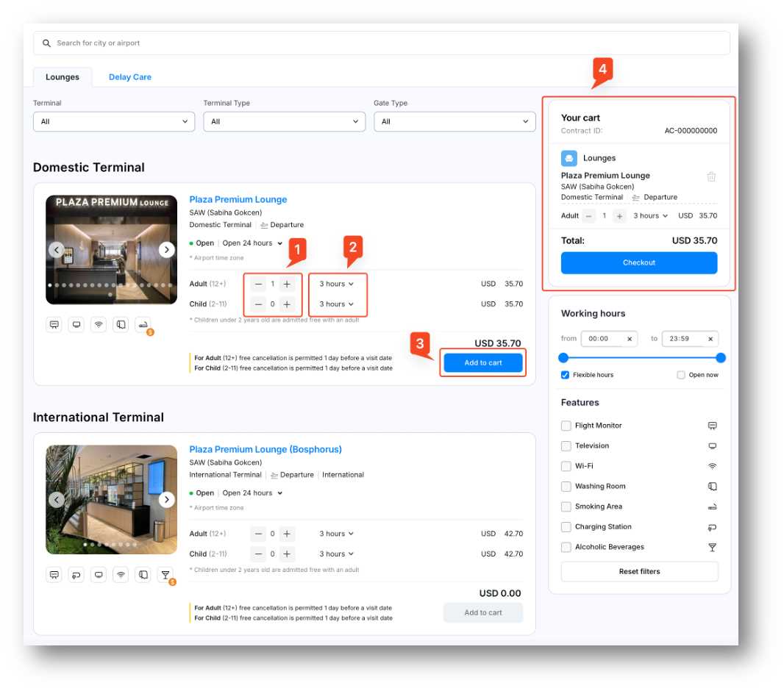The width and height of the screenshot is (784, 691).
Task: Clear the 'from' time 00:00 field
Action: (630, 339)
